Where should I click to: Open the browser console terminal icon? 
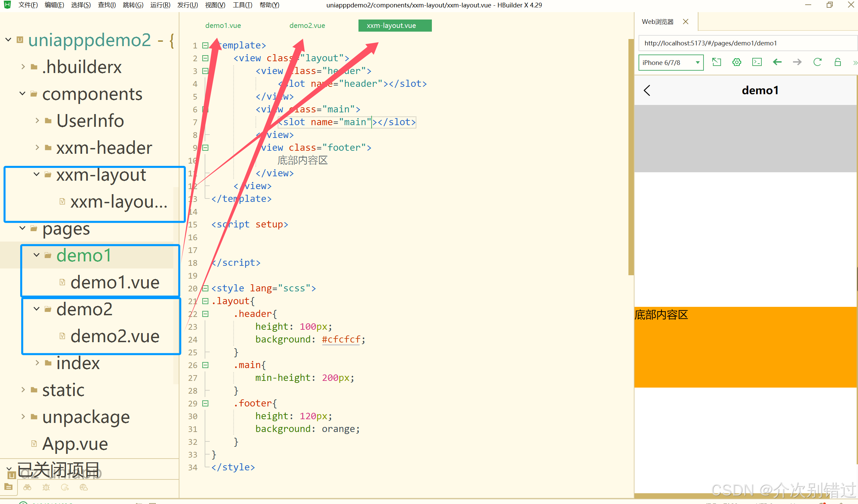click(x=757, y=62)
